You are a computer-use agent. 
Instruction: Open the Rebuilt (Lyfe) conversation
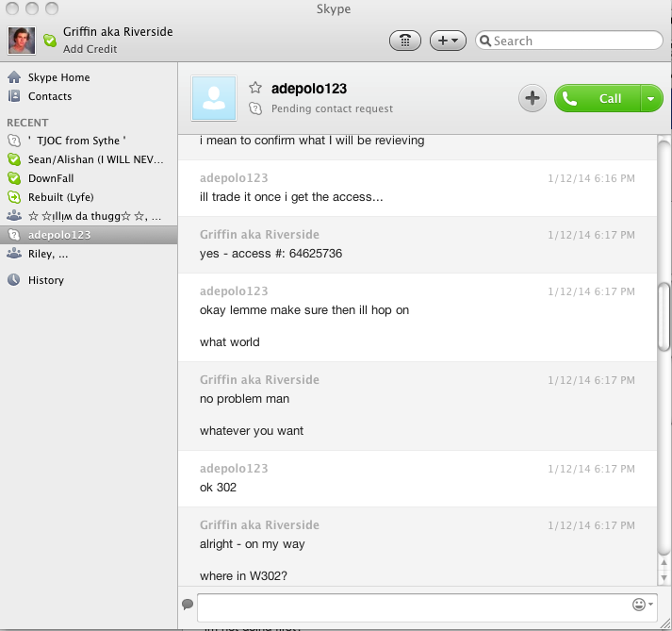[x=89, y=197]
